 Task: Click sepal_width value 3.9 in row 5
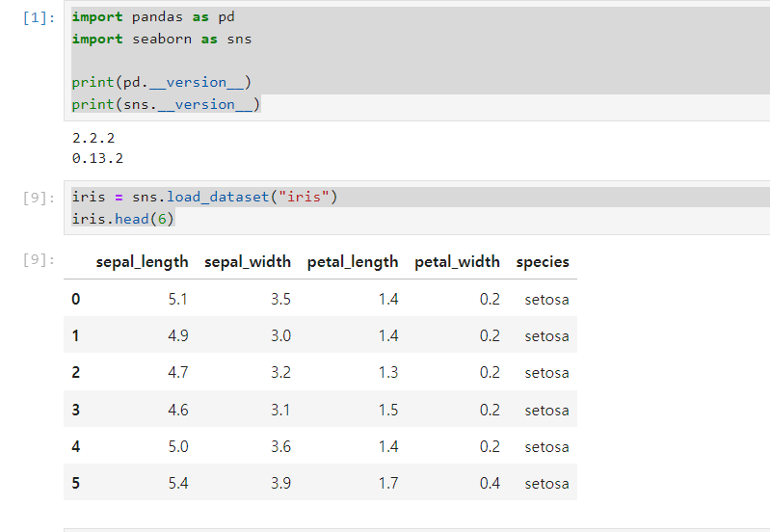280,484
